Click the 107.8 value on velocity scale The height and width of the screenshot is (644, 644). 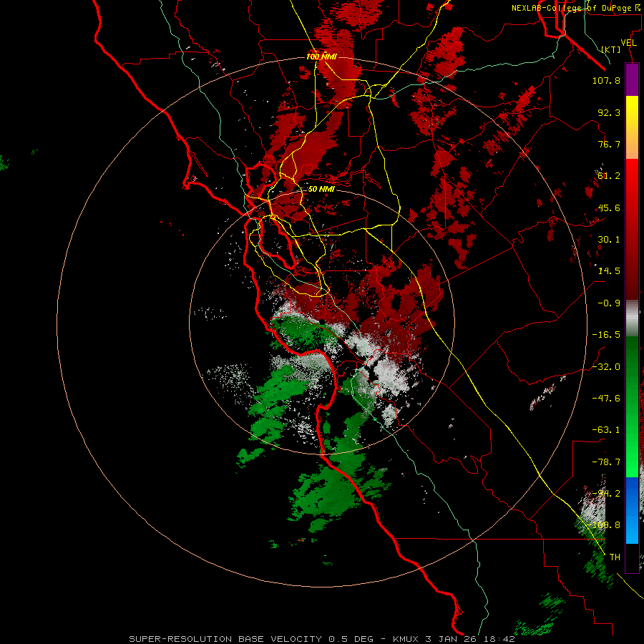[x=606, y=80]
